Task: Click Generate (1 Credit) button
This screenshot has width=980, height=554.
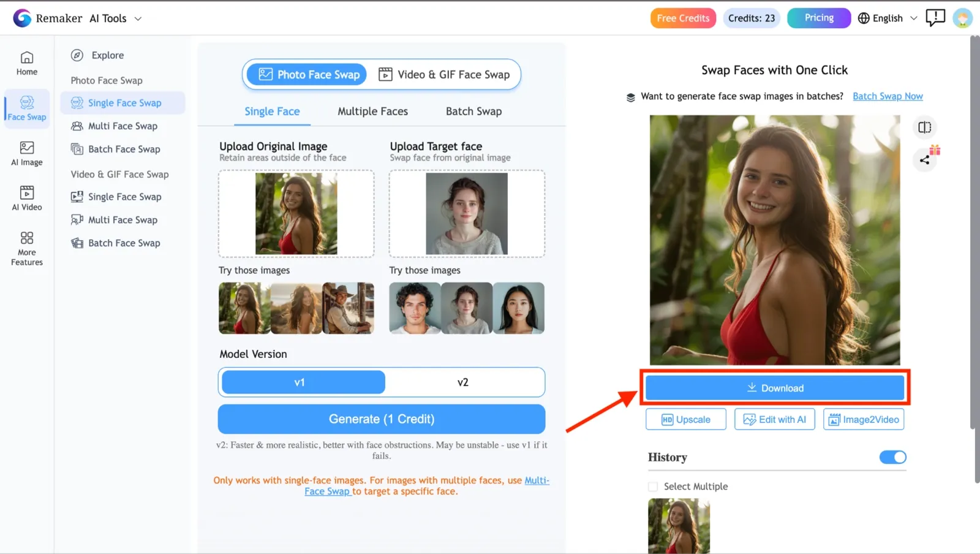Action: 382,419
